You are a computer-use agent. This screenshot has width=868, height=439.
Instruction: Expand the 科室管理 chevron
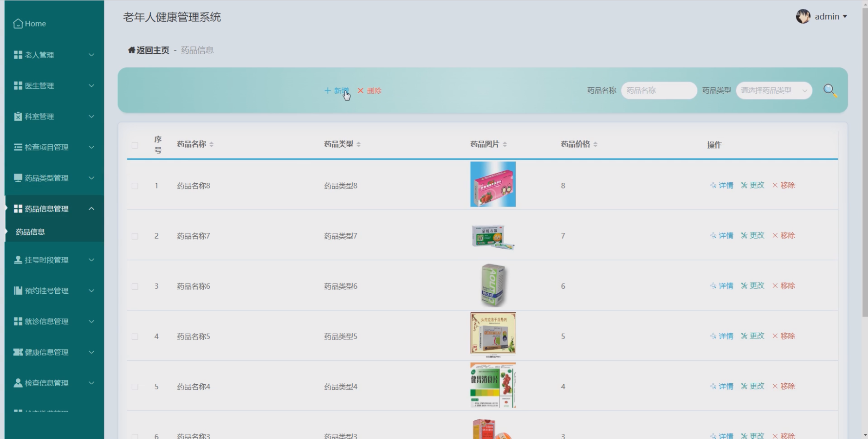(x=91, y=116)
